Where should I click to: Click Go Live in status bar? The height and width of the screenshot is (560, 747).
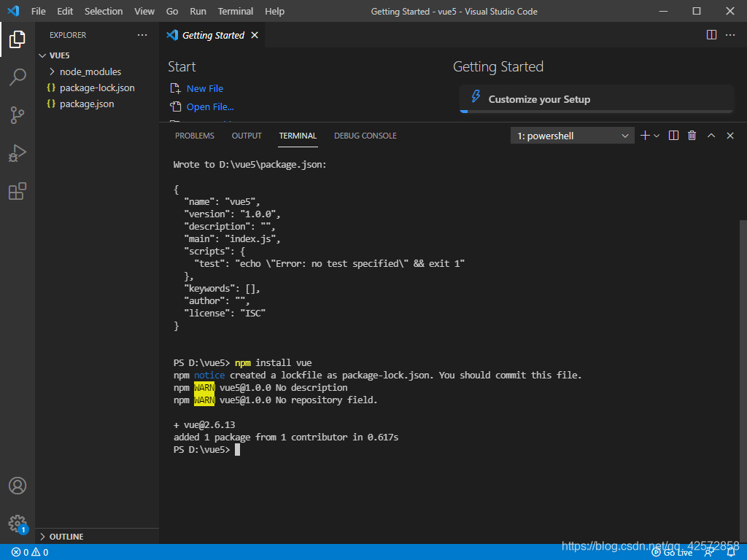672,553
